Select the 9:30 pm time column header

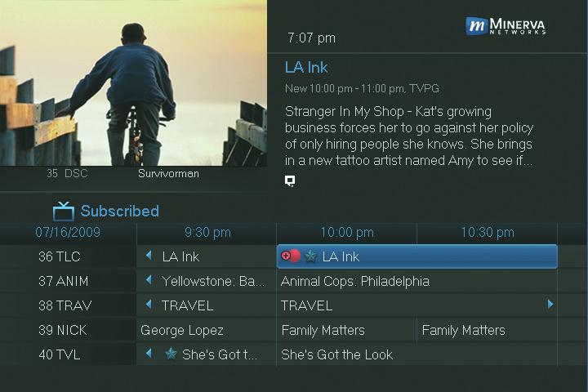click(x=207, y=233)
